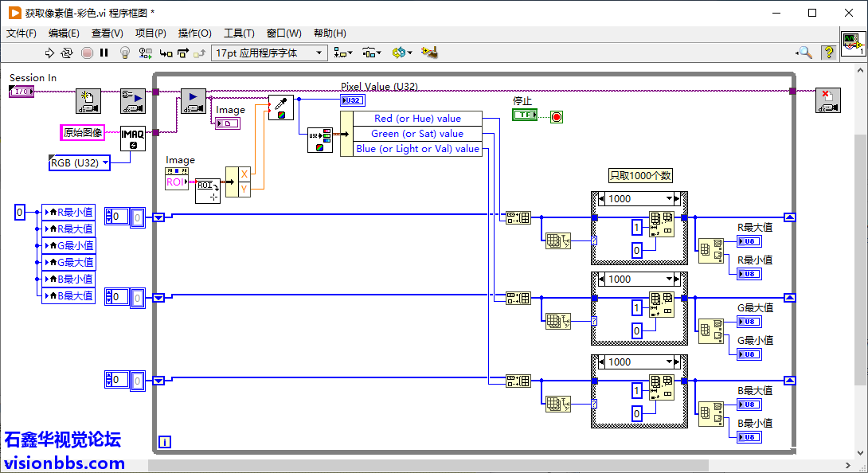Open the Distribute Objects dropdown
Screen dimensions: 868x473
[371, 53]
